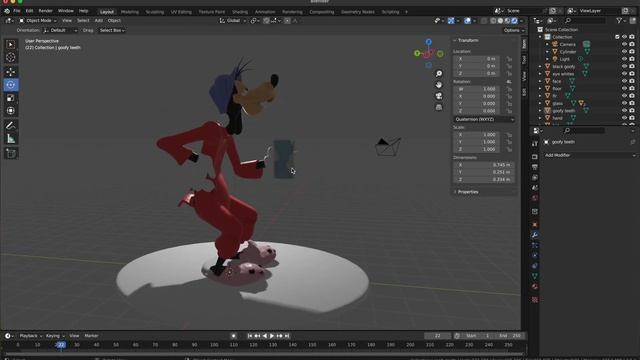Lock Location X with its padlock icon

point(509,59)
